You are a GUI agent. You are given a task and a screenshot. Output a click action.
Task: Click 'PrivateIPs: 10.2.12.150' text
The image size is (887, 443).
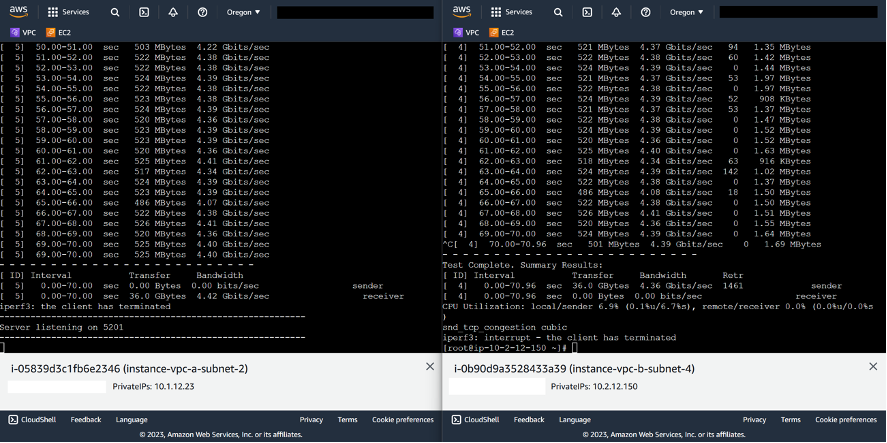(x=595, y=386)
